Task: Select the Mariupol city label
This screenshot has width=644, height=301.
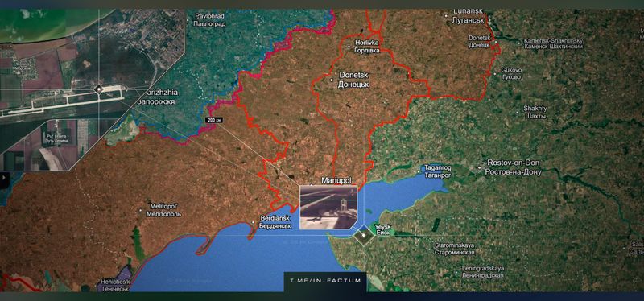Action: [336, 181]
